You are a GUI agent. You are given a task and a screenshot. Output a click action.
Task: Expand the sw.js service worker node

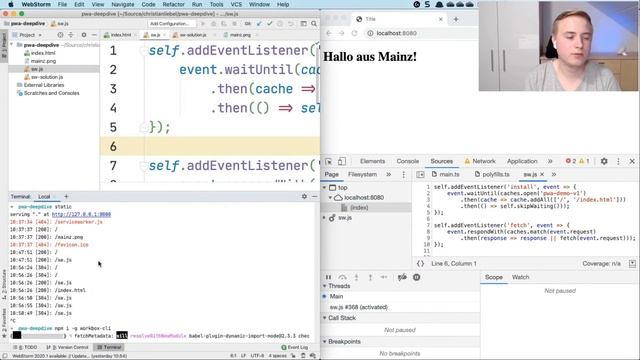pos(325,218)
